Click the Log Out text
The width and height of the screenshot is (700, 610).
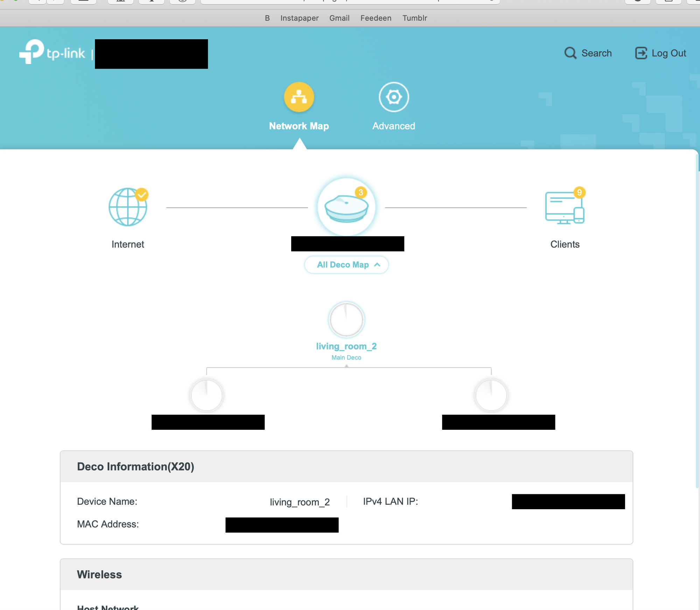[668, 53]
